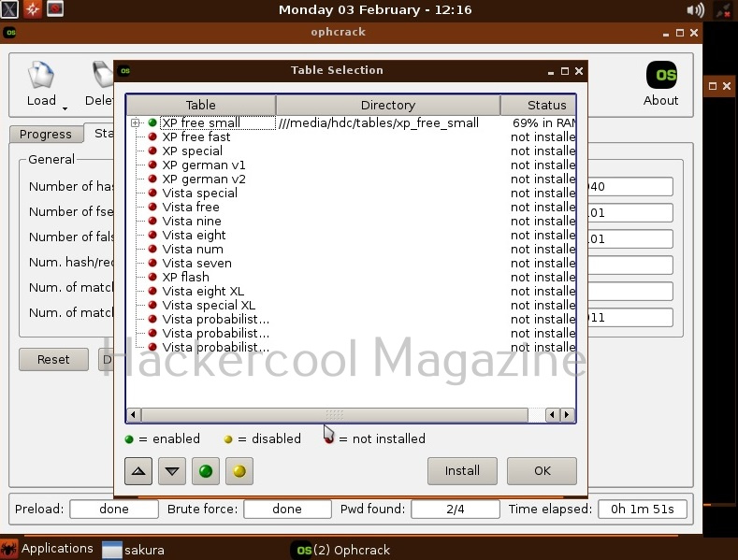Viewport: 738px width, 560px height.
Task: Select the XP german v1 table
Action: pyautogui.click(x=203, y=165)
